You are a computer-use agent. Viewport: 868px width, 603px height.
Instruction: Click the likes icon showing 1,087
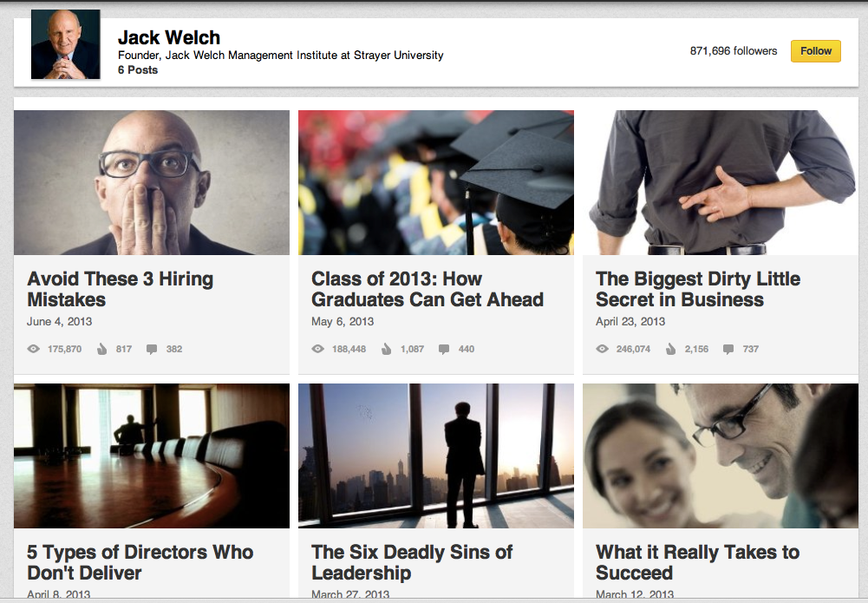coord(386,349)
